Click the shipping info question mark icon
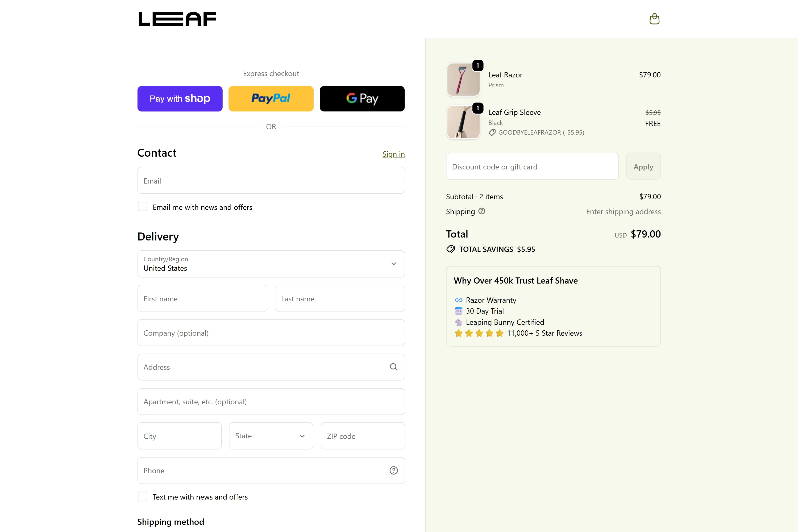The width and height of the screenshot is (798, 532). click(481, 211)
